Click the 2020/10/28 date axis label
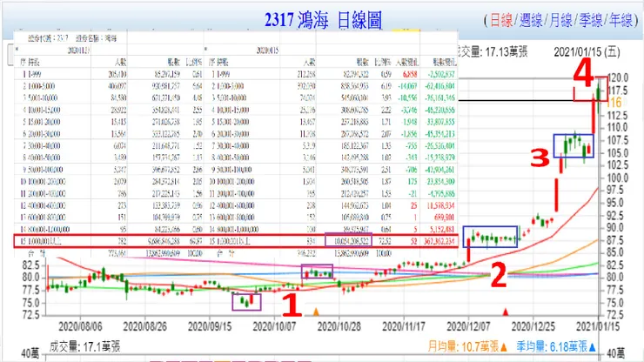 click(x=339, y=326)
